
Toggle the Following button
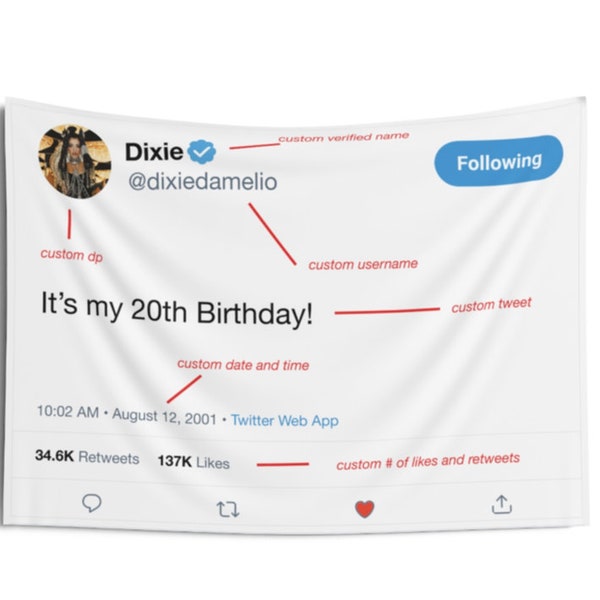pyautogui.click(x=499, y=161)
